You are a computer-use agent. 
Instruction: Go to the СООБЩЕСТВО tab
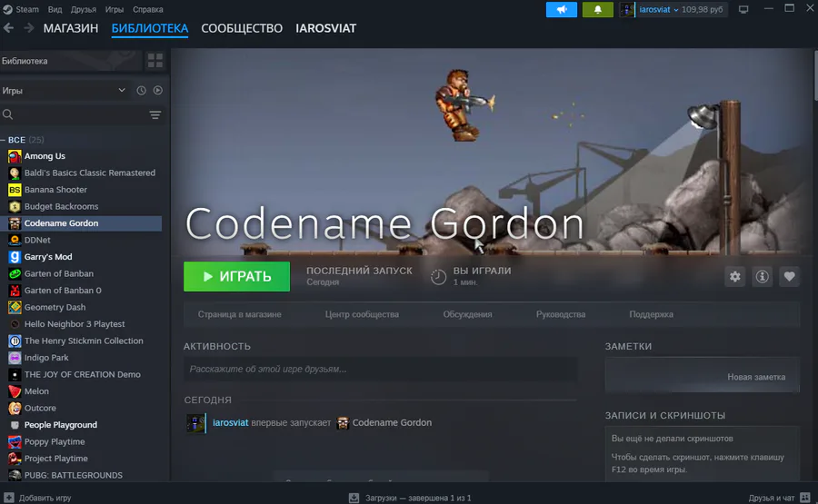[242, 28]
